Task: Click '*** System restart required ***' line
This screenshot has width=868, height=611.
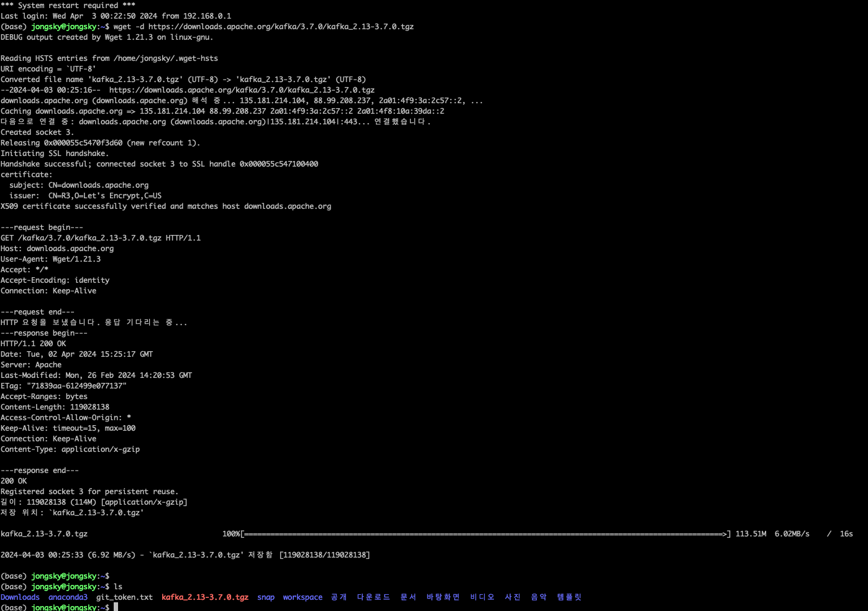Action: (x=68, y=6)
